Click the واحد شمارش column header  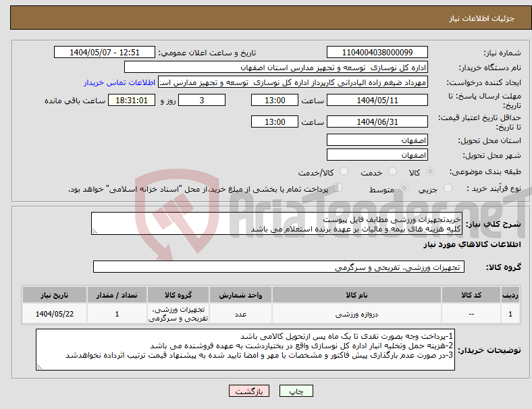click(x=240, y=295)
